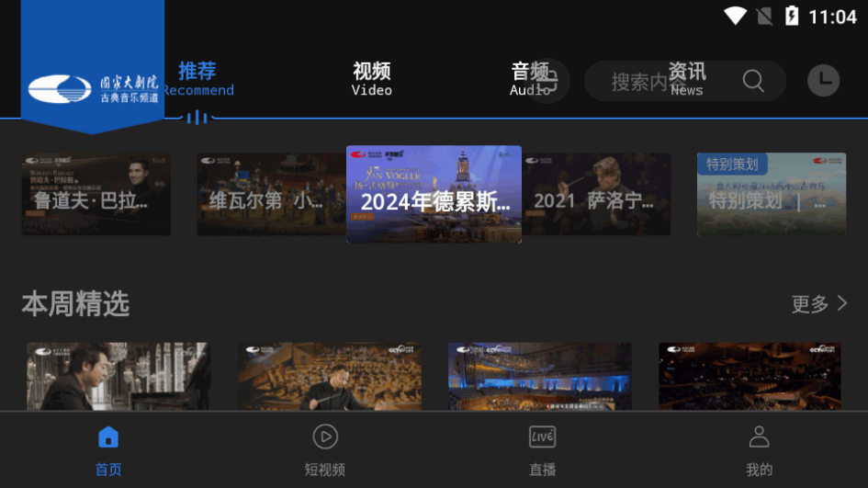This screenshot has height=488, width=868.
Task: Switch to the 视频 Video tab
Action: pyautogui.click(x=371, y=79)
